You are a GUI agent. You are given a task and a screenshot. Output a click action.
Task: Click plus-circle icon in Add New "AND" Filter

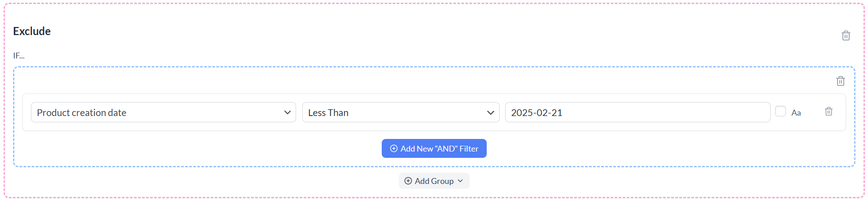(x=393, y=148)
